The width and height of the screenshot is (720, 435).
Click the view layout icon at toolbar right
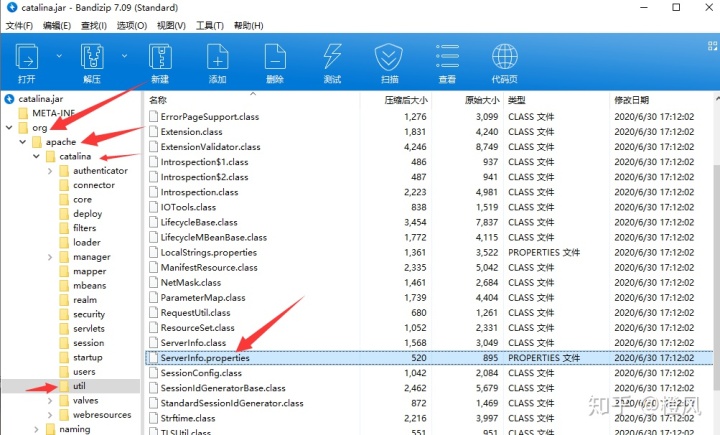[712, 45]
